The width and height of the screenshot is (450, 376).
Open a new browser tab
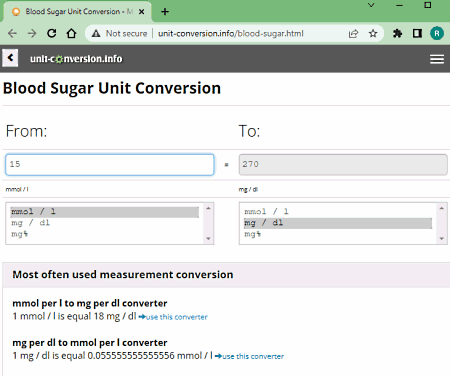(165, 12)
